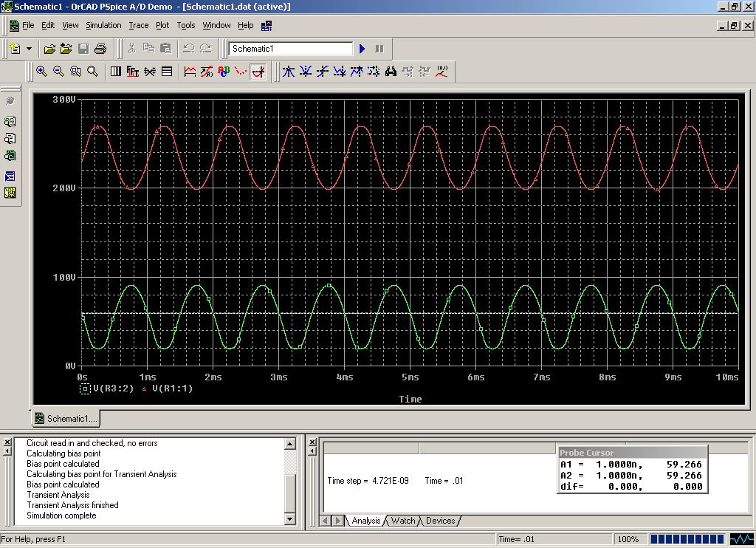This screenshot has height=548, width=756.
Task: Click the Cursor Min icon
Action: (x=340, y=72)
